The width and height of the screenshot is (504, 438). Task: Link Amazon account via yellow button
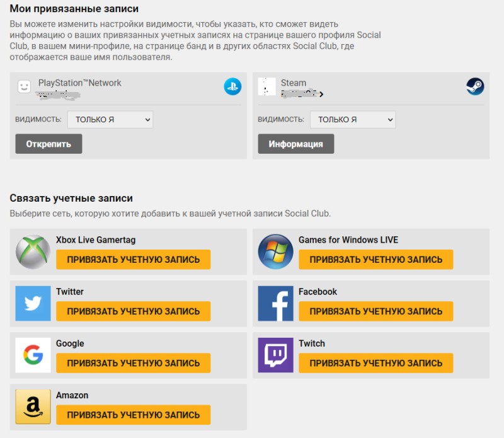tap(134, 415)
